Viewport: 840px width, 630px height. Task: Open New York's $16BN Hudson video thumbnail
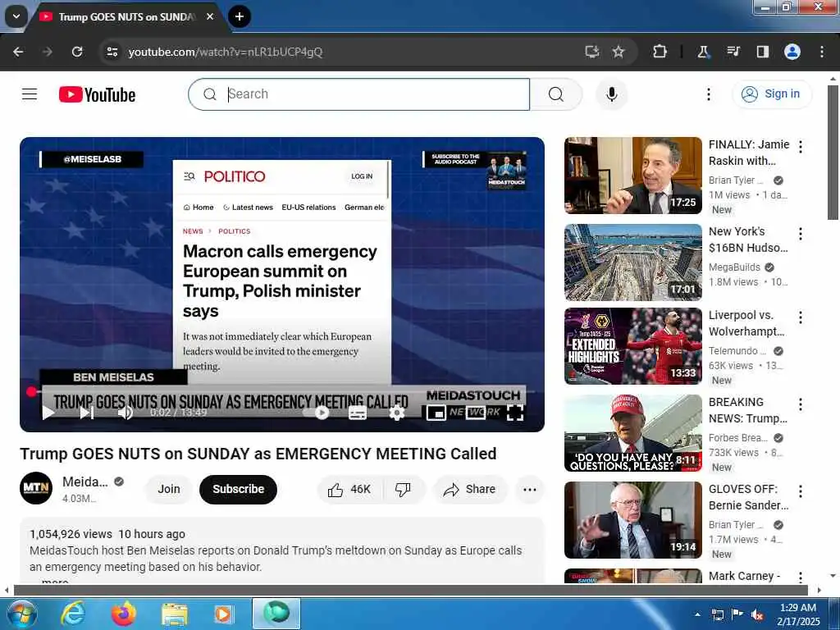point(632,262)
